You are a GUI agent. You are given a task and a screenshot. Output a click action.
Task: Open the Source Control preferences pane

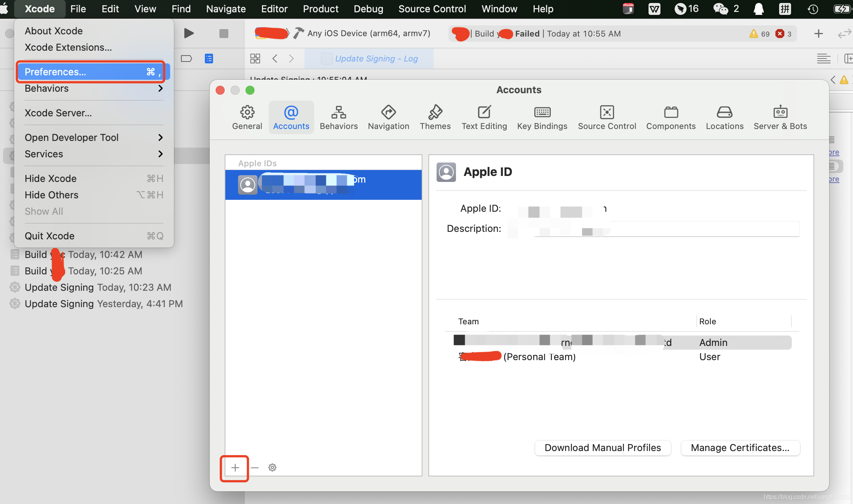click(607, 117)
